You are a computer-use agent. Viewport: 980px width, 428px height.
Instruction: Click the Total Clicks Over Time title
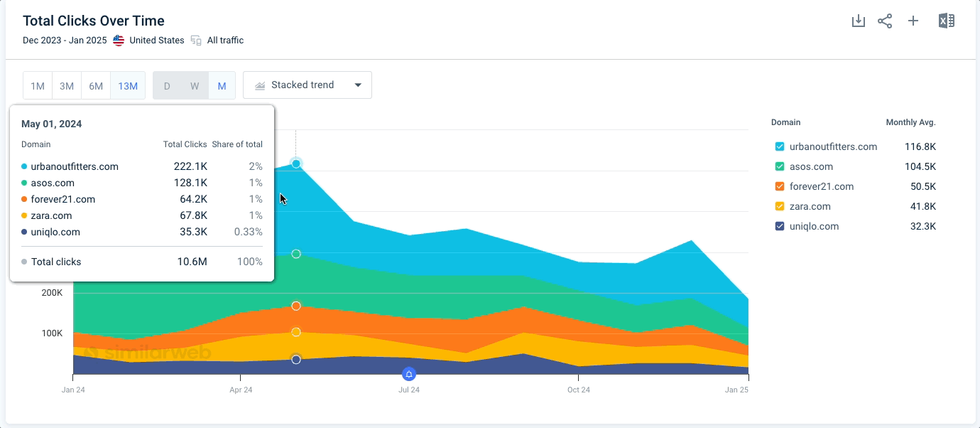pos(94,21)
